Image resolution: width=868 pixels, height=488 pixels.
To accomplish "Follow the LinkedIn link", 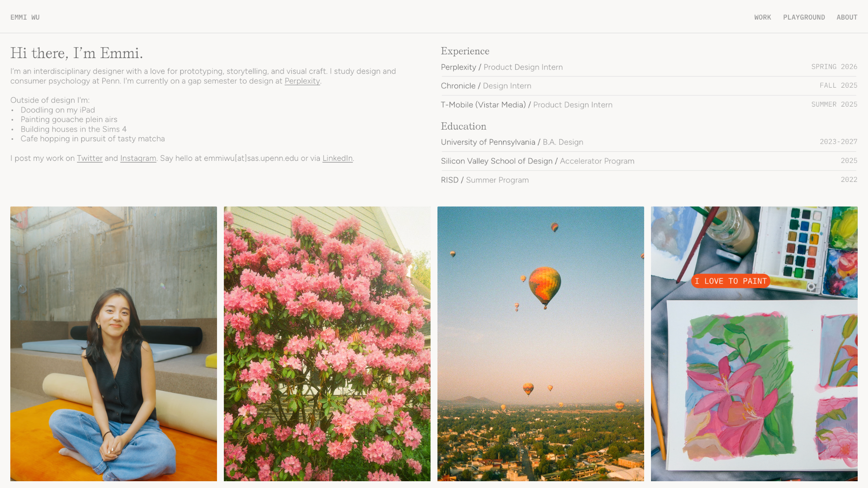I will click(337, 159).
